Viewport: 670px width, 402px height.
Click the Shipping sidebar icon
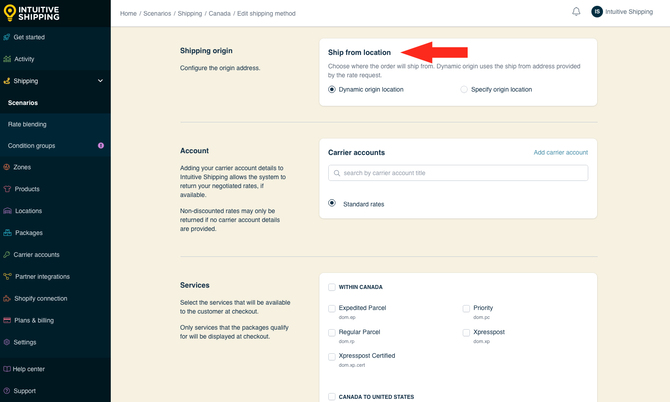[6, 81]
